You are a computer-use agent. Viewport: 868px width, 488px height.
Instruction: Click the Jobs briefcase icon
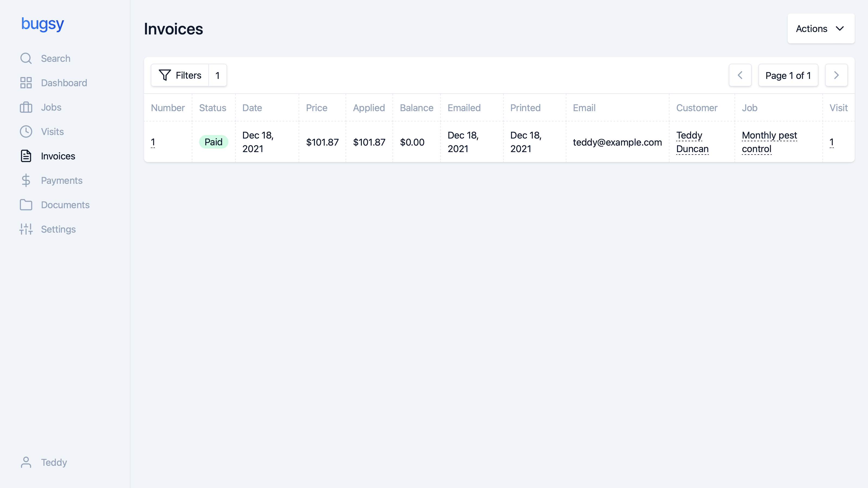click(26, 107)
